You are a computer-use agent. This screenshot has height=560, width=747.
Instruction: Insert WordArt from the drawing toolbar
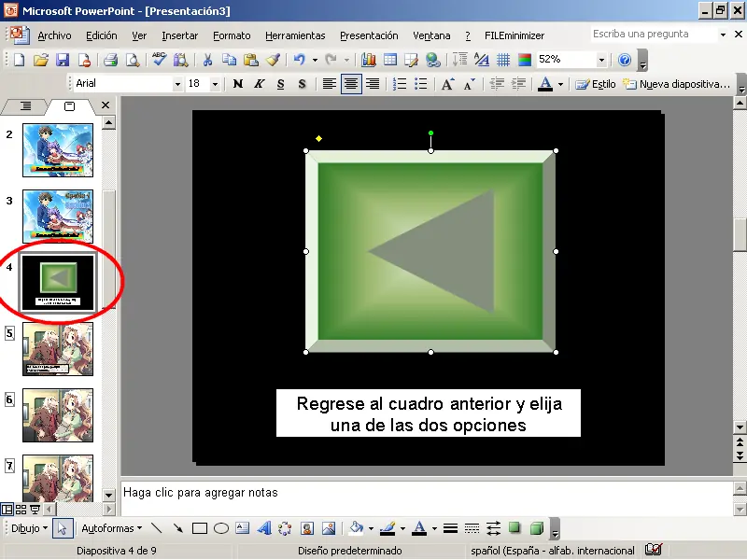point(264,528)
